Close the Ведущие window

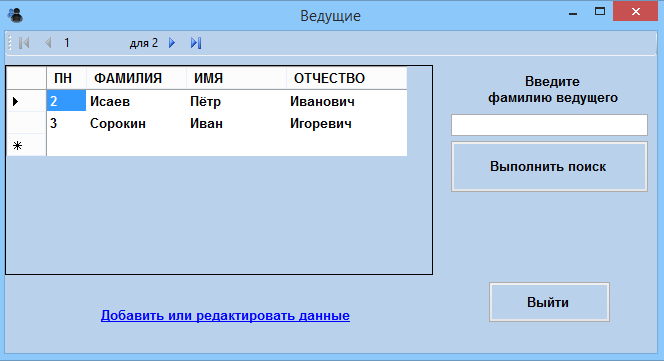635,11
